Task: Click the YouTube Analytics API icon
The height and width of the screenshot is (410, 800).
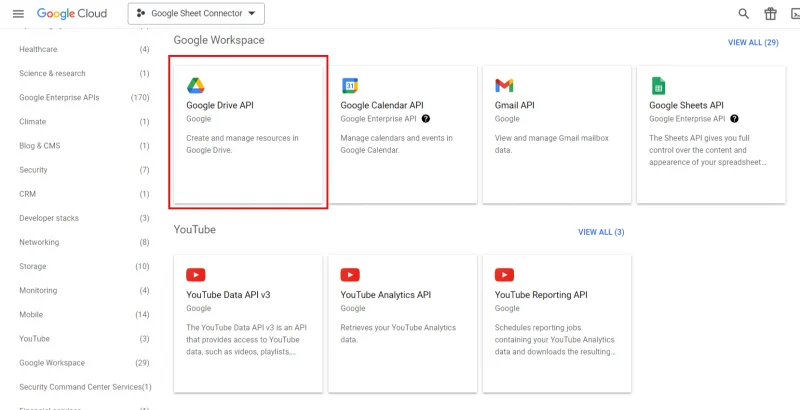Action: click(x=350, y=275)
